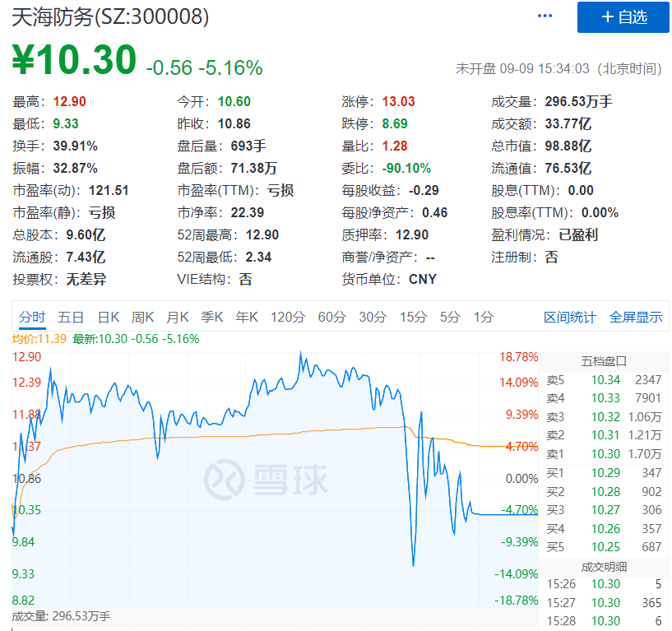Screen dimensions: 672x631
Task: Click the 今开 value 10.60
Action: click(x=234, y=101)
